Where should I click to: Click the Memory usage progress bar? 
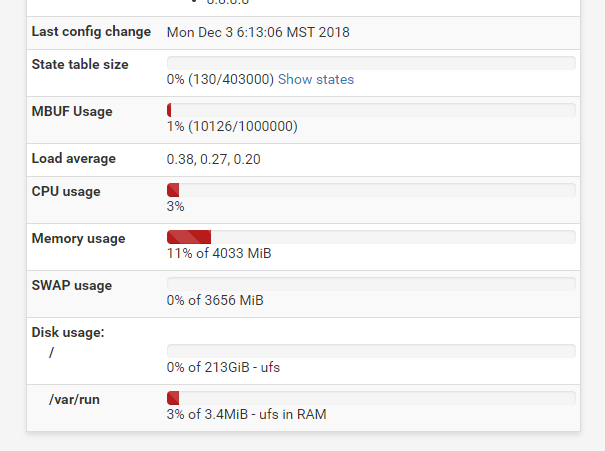371,237
